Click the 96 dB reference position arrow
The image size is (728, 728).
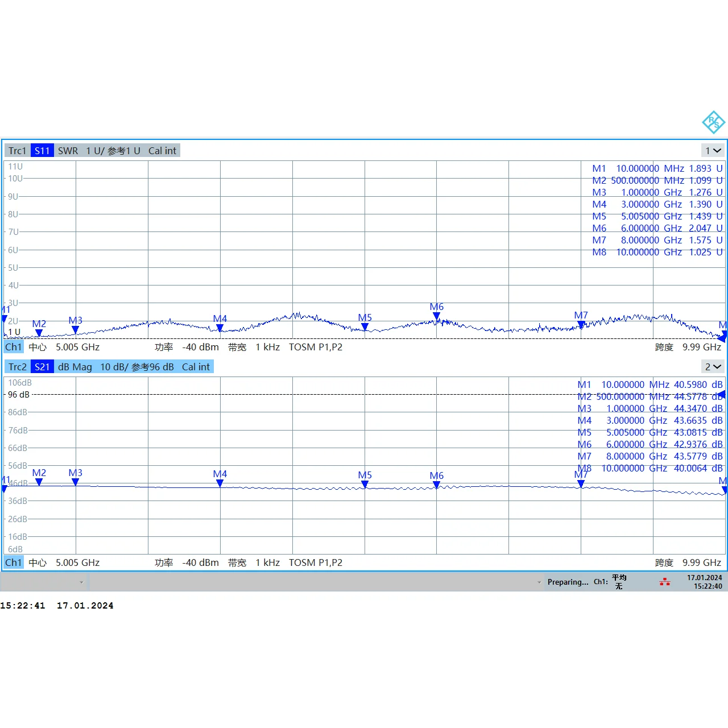[x=722, y=394]
